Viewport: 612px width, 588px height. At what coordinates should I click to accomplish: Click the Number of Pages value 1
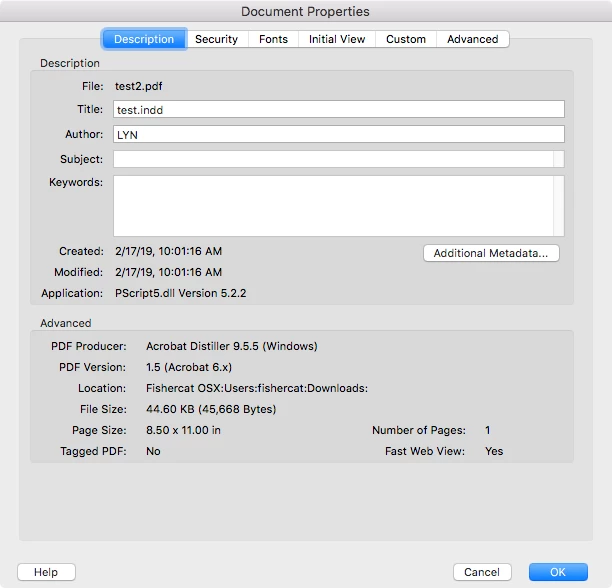[x=487, y=430]
